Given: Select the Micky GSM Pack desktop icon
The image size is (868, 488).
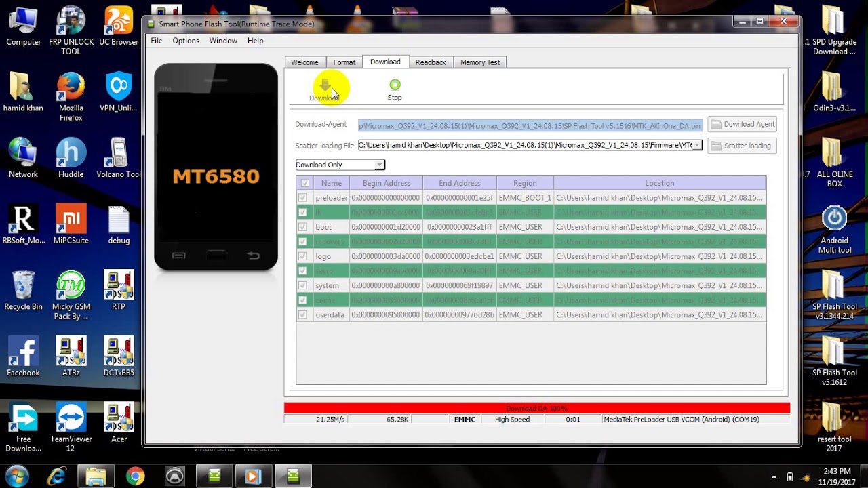Looking at the screenshot, I should coord(71,296).
